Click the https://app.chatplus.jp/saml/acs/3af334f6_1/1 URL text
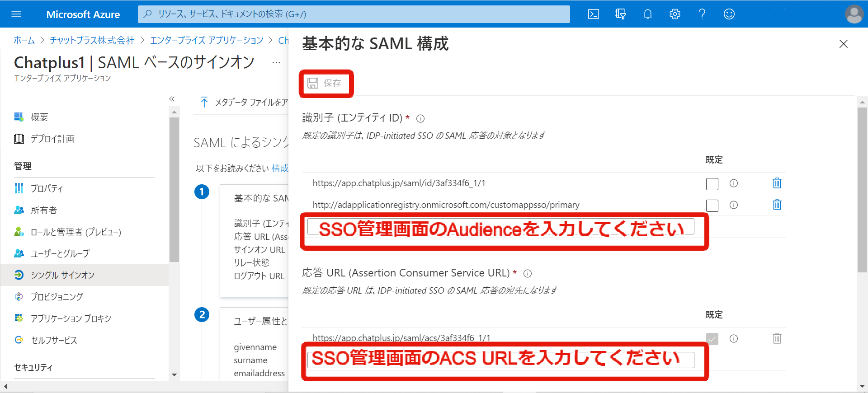This screenshot has width=868, height=393. click(x=401, y=338)
